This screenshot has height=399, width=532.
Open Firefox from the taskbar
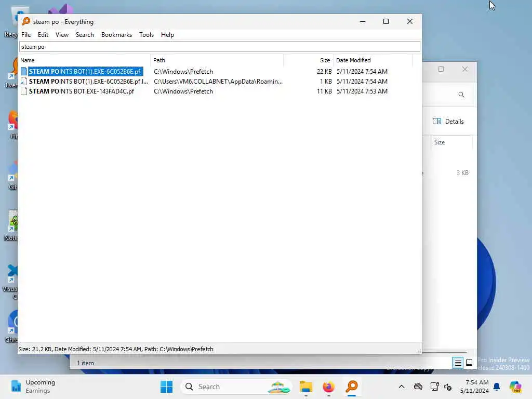[329, 387]
